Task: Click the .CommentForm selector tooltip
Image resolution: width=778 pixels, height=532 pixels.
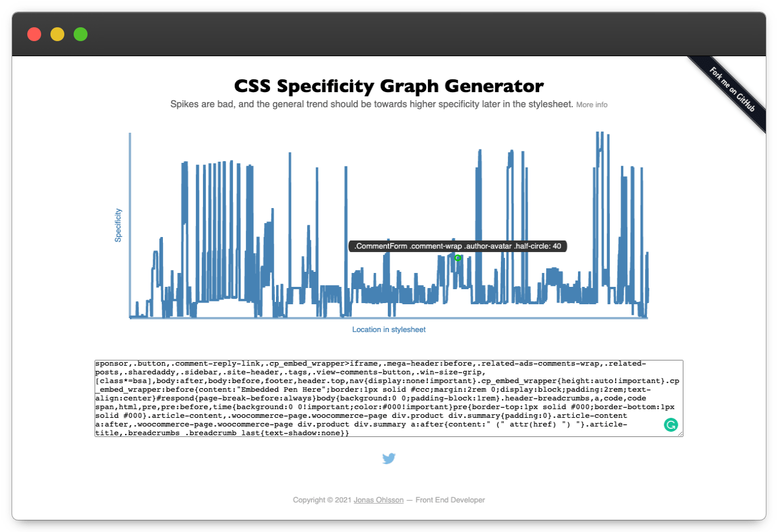Action: tap(457, 246)
